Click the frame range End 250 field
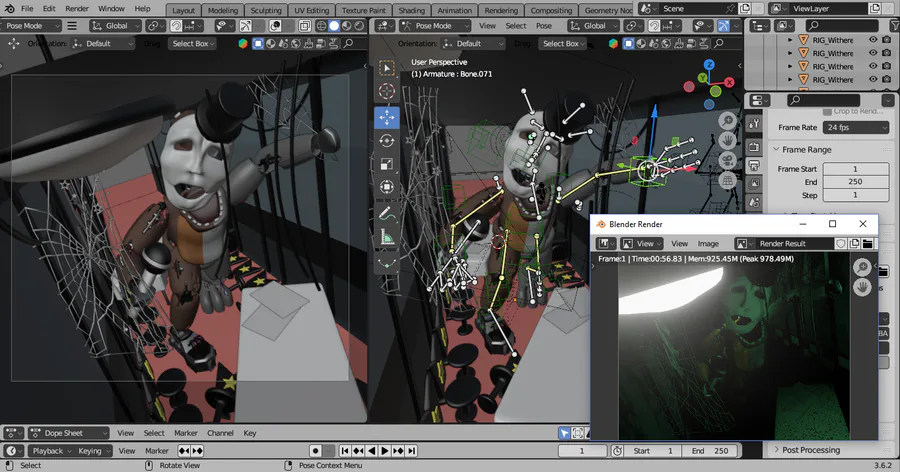The height and width of the screenshot is (472, 900). [x=855, y=181]
